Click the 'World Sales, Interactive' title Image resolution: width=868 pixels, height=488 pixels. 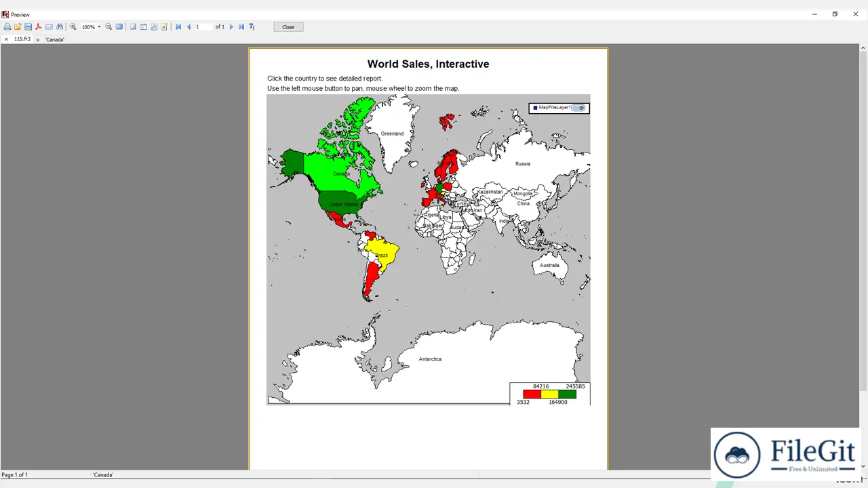[x=428, y=64]
